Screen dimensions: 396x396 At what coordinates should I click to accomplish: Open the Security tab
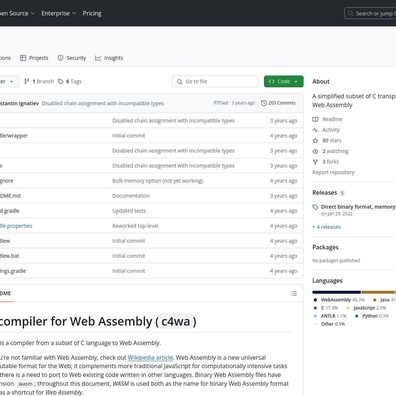[72, 58]
